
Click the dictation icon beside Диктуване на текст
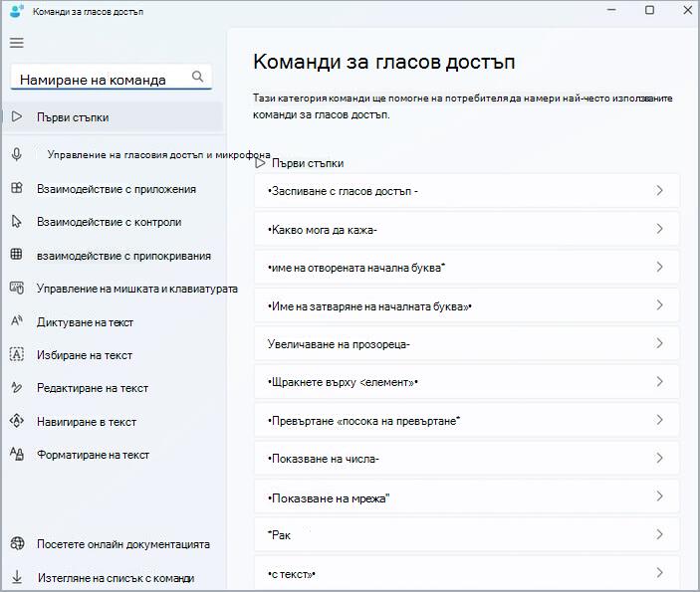(17, 320)
